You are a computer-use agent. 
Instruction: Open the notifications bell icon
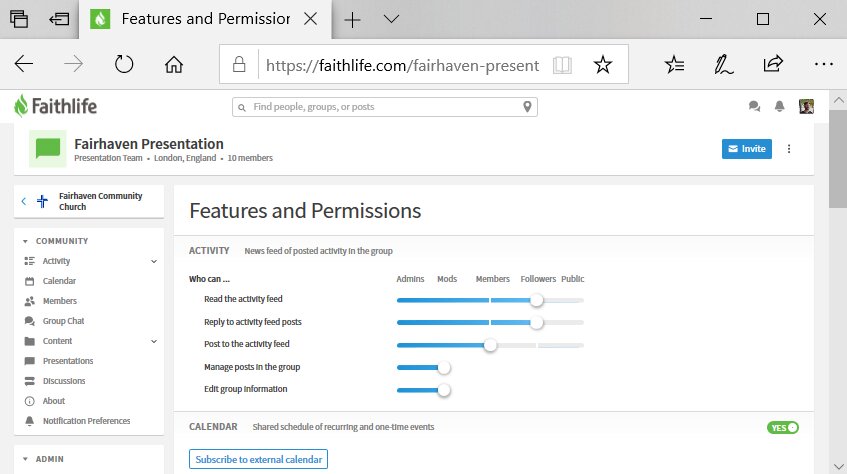click(x=779, y=106)
